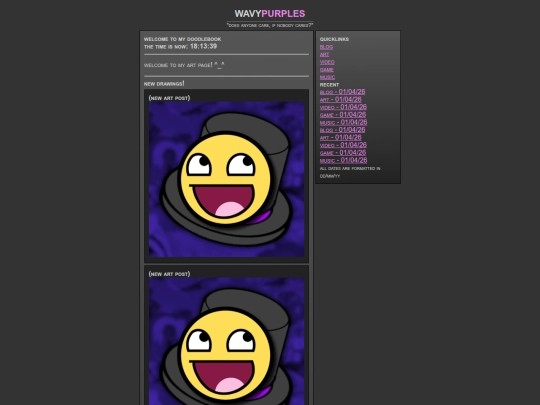
Task: Open second recent Blog - 01/04/26 entry
Action: click(x=342, y=130)
